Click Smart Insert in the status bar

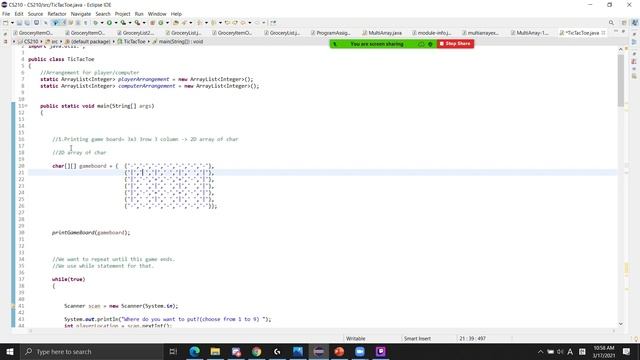(417, 338)
